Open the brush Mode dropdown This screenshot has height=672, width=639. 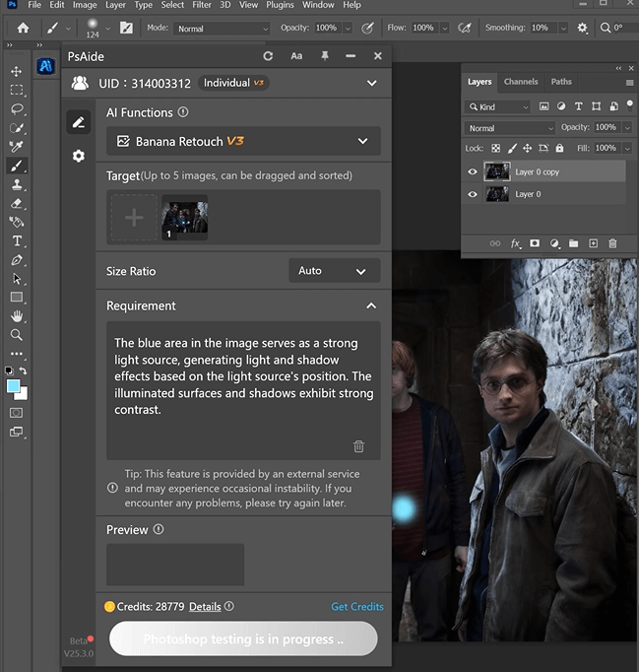pos(222,29)
